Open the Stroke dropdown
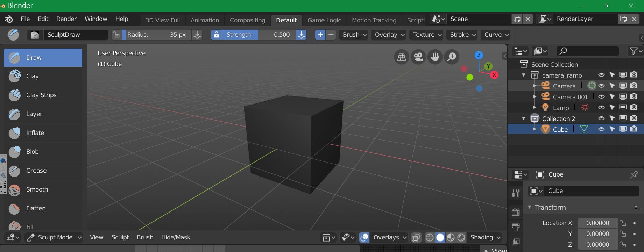 point(462,35)
